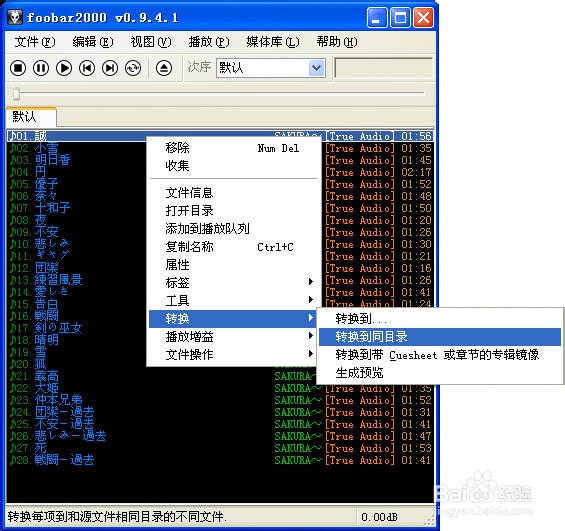
Task: Expand the 工具 submenu
Action: (x=233, y=300)
